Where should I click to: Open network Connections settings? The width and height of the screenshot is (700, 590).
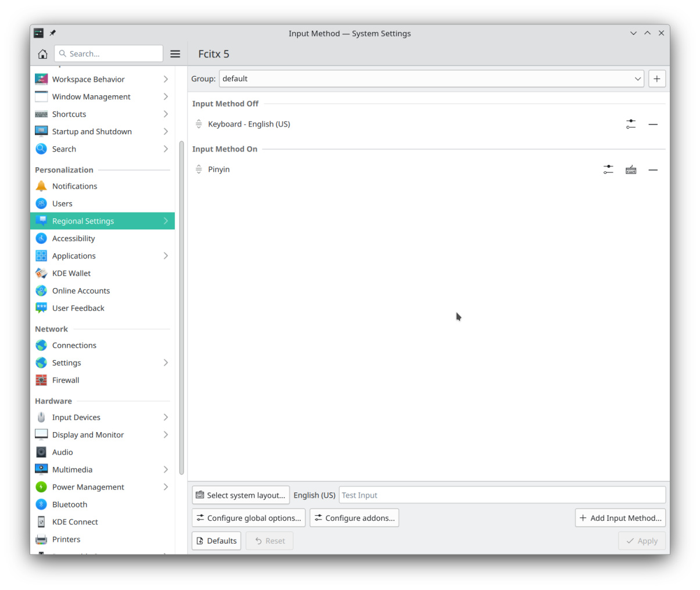point(102,346)
